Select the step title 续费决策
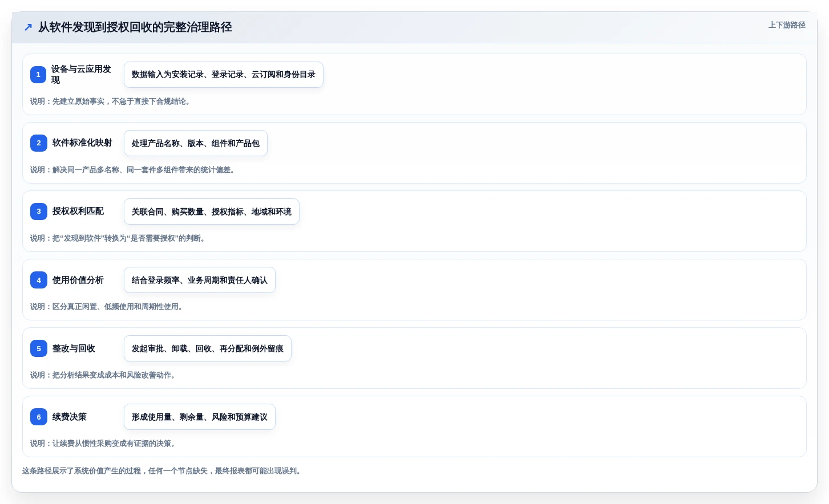The image size is (829, 504). coord(70,417)
